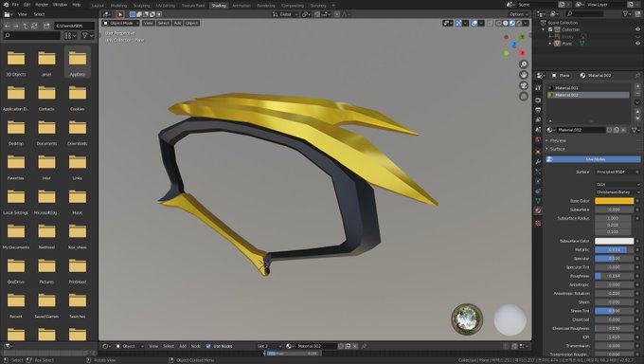
Task: Select rendered viewport shading mode icon
Action: coord(519,24)
